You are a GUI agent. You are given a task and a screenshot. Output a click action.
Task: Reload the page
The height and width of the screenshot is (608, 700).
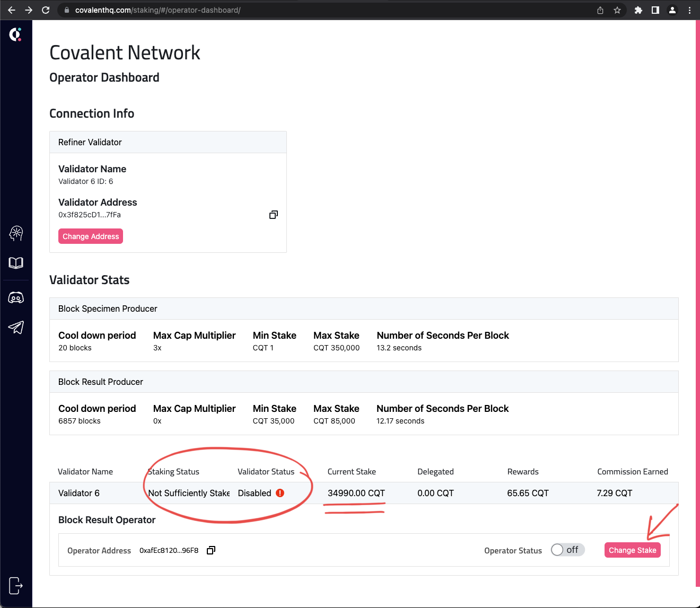pos(46,10)
